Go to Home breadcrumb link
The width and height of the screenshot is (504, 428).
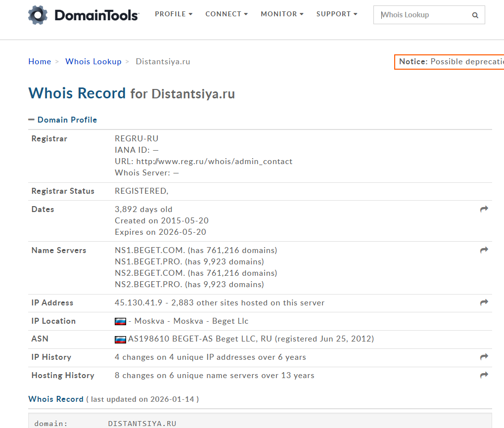pos(40,61)
